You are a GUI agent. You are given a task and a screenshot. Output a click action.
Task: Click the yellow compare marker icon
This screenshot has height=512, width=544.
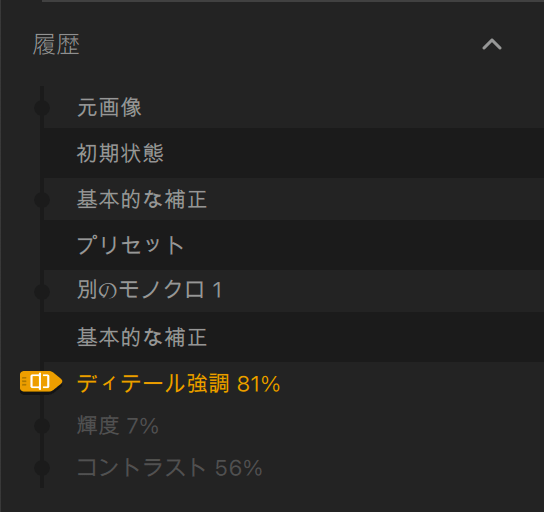(x=41, y=382)
